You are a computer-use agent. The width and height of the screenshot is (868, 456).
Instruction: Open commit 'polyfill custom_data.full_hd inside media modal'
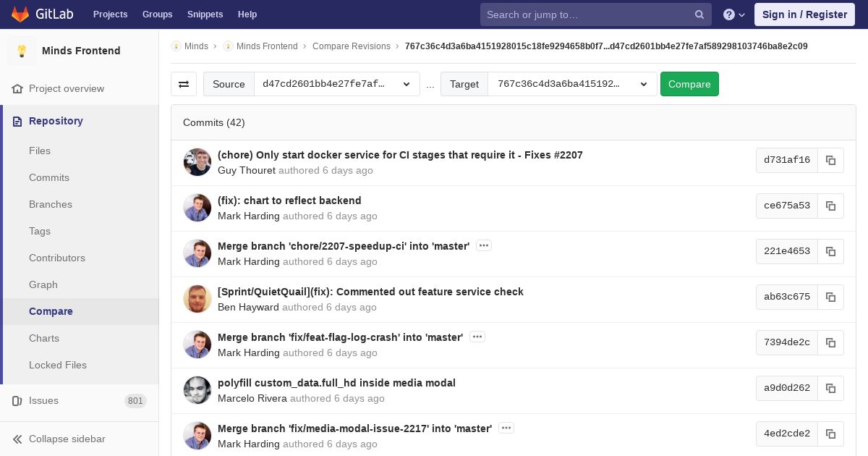tap(336, 383)
